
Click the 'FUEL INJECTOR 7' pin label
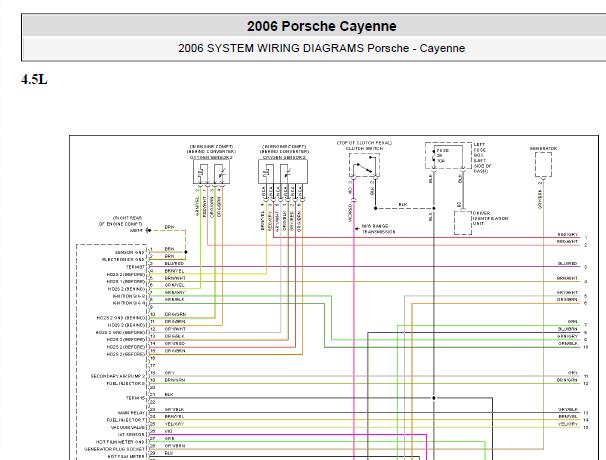(126, 420)
